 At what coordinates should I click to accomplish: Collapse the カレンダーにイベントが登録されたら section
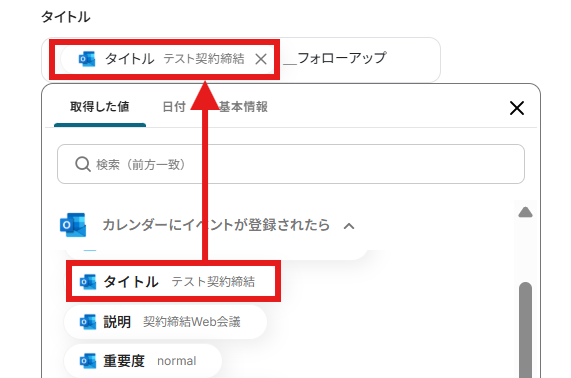click(x=348, y=226)
